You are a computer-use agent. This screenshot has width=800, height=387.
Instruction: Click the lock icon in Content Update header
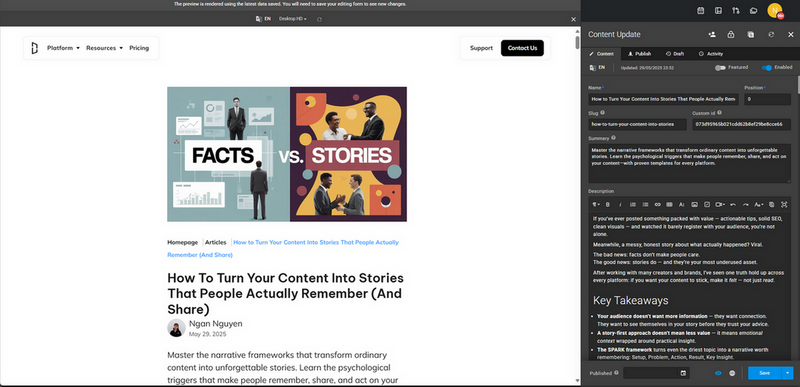tap(731, 35)
